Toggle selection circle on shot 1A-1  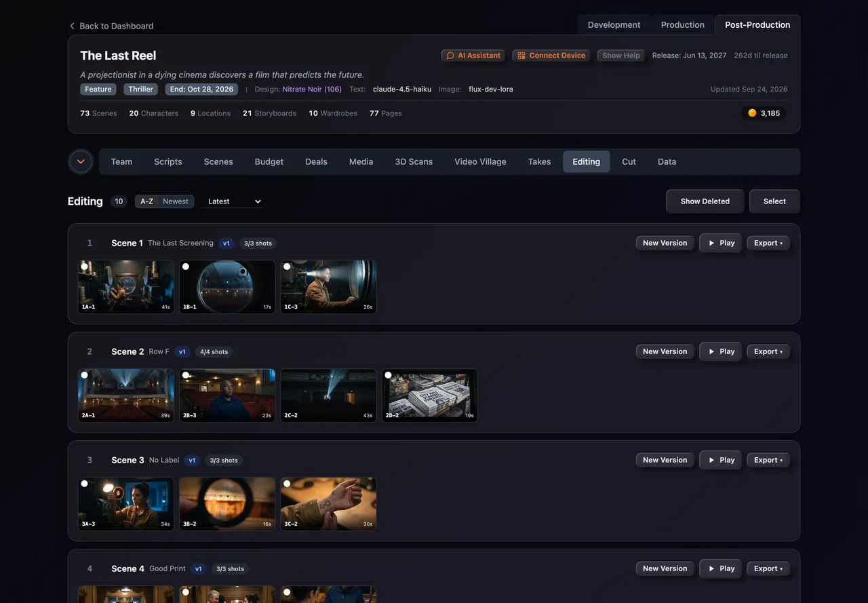tap(85, 267)
